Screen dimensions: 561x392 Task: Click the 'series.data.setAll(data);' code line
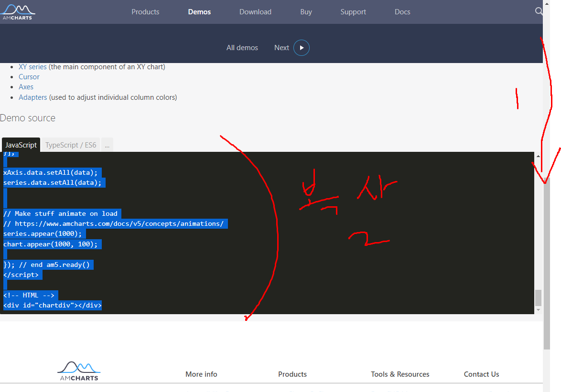pos(52,182)
